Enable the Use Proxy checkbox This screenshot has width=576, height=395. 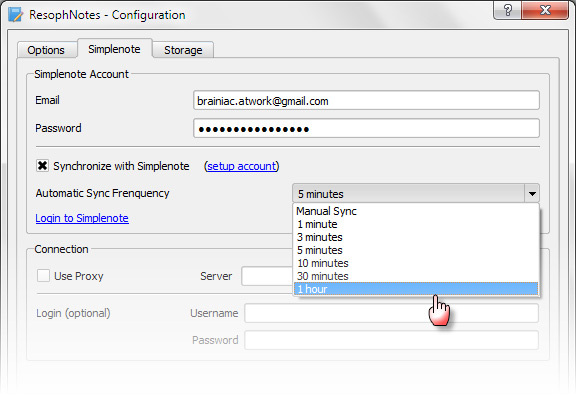(43, 276)
